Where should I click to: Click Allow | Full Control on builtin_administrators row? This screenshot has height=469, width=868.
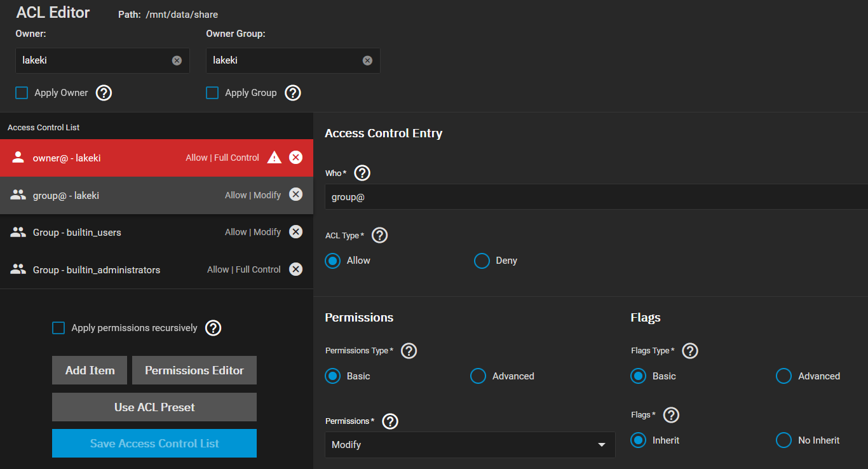[244, 269]
